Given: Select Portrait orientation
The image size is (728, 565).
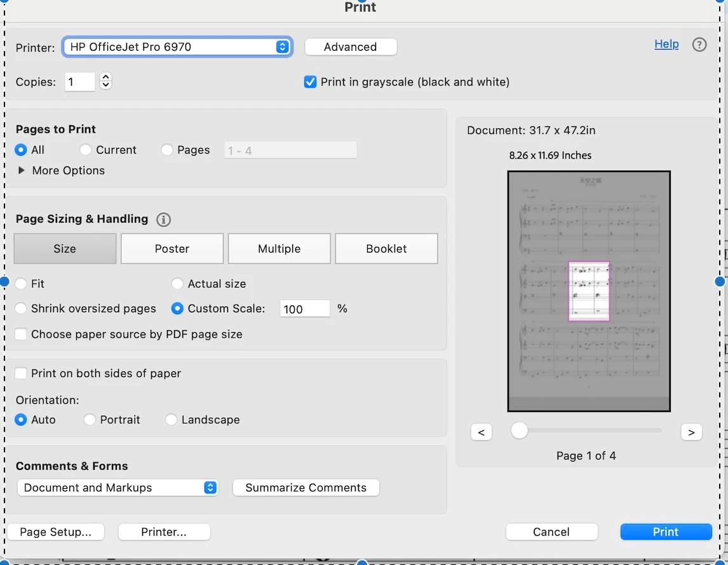Looking at the screenshot, I should tap(90, 420).
